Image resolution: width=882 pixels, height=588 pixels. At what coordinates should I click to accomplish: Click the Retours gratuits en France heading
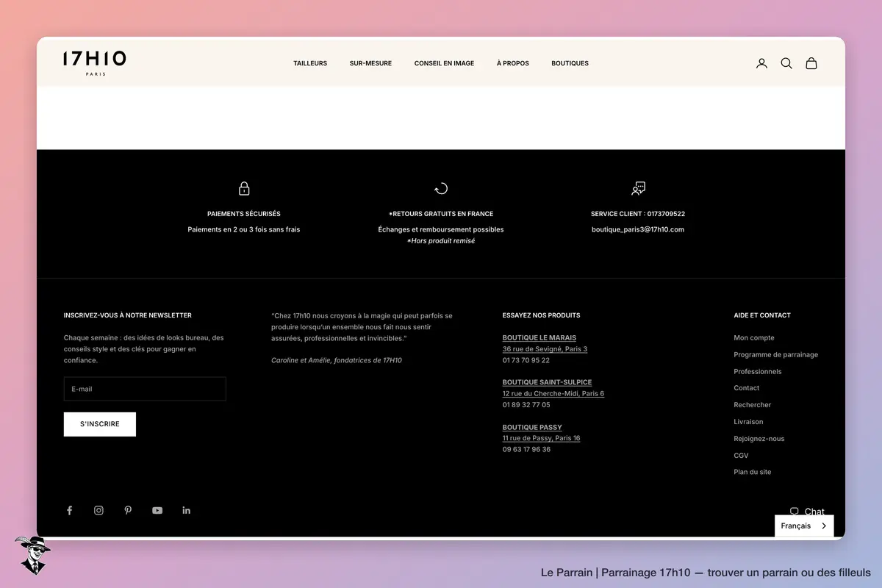click(441, 214)
